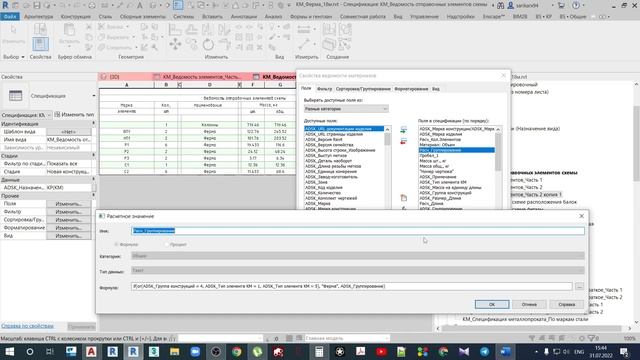The height and width of the screenshot is (360, 640).
Task: Click Изменить button for Поля row
Action: pos(69,204)
